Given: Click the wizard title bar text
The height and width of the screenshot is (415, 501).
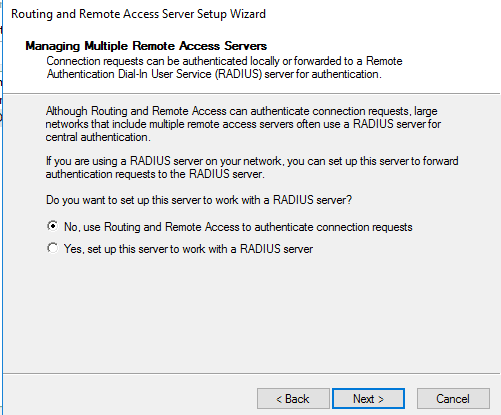Looking at the screenshot, I should [138, 14].
